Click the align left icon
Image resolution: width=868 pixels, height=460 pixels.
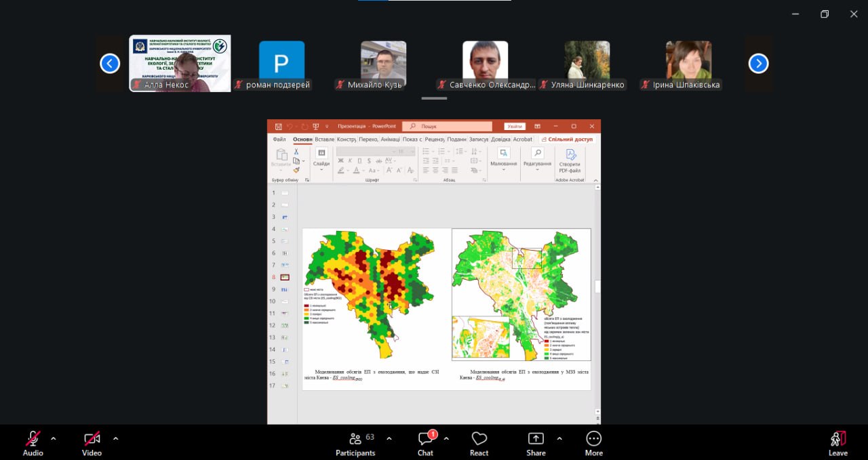[x=426, y=170]
